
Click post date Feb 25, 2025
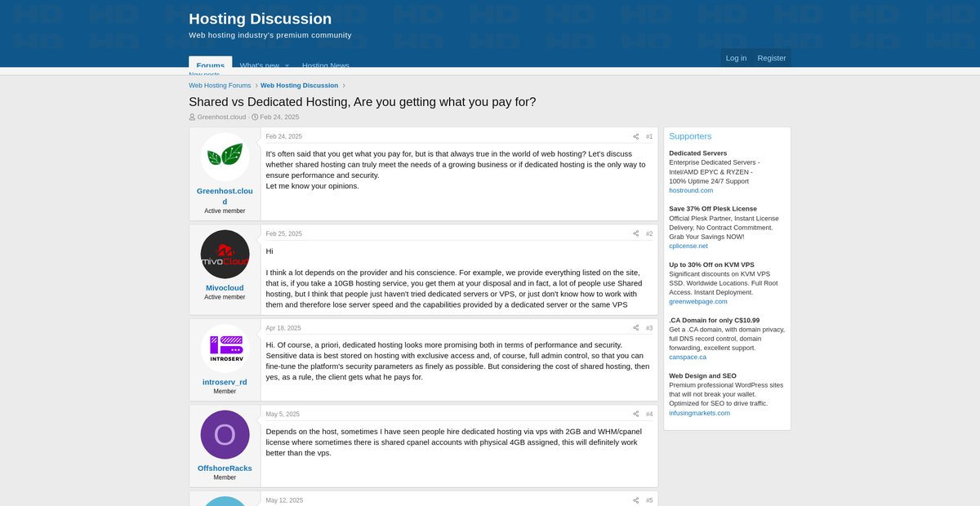click(283, 233)
